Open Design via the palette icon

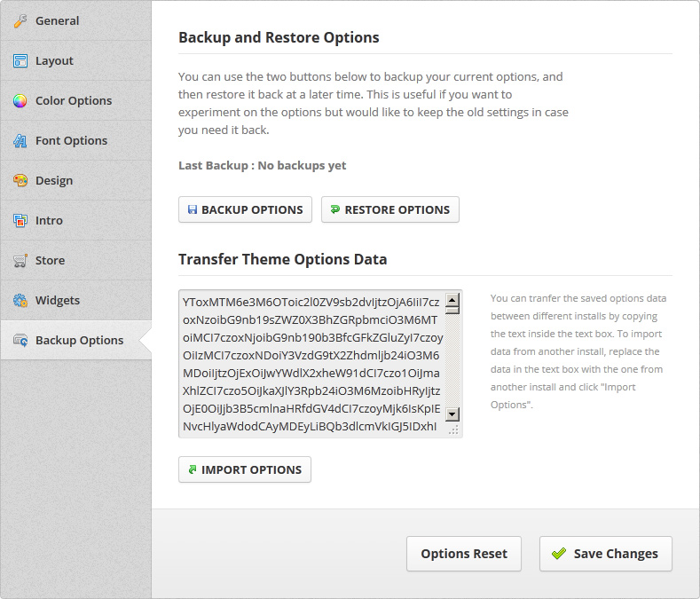click(20, 180)
